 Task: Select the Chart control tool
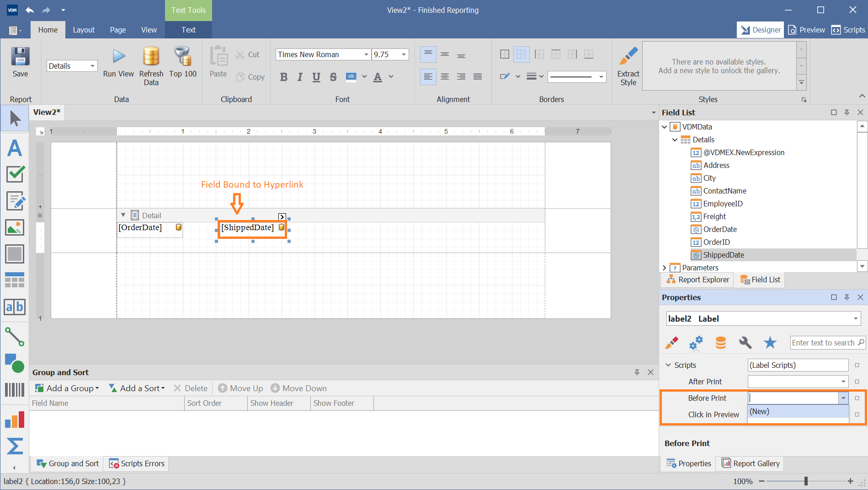[15, 420]
